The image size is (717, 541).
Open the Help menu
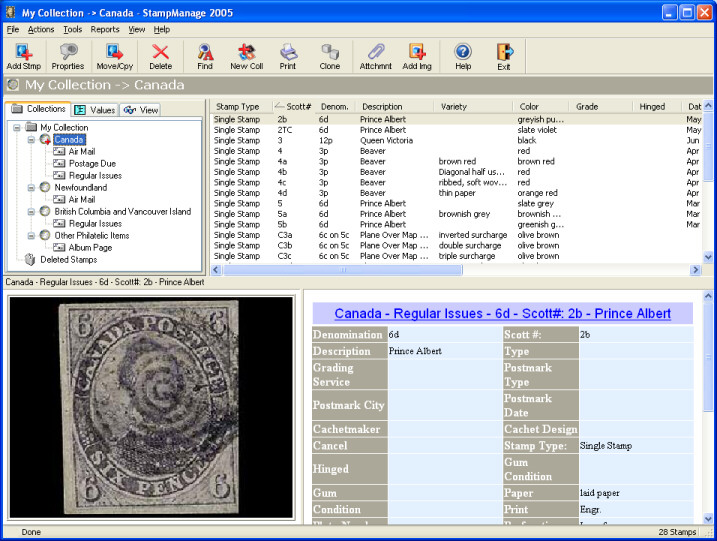tap(162, 29)
